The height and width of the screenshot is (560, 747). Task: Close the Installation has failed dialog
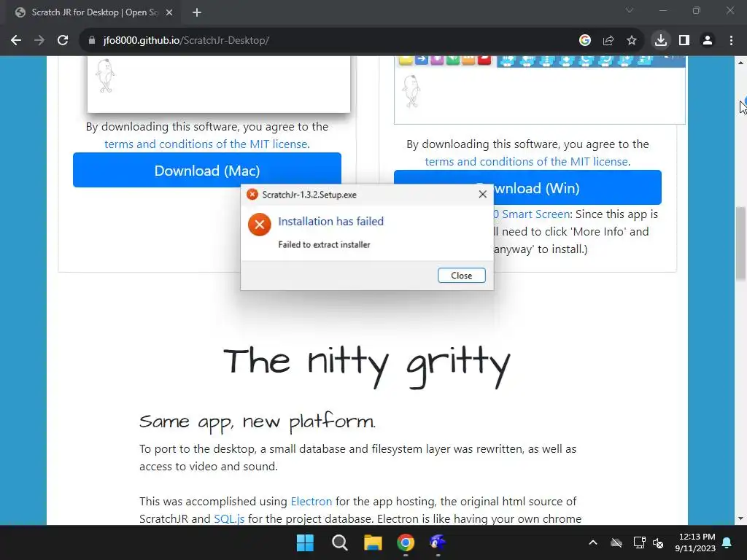click(461, 275)
